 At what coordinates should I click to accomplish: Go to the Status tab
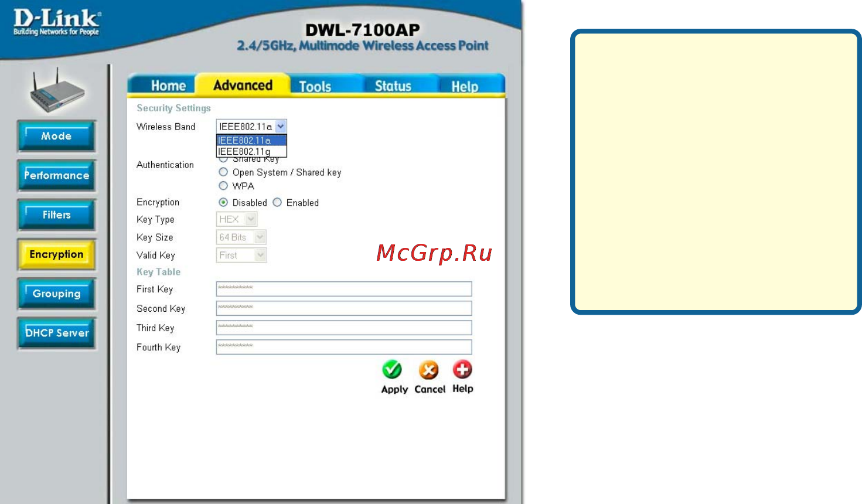coord(393,86)
